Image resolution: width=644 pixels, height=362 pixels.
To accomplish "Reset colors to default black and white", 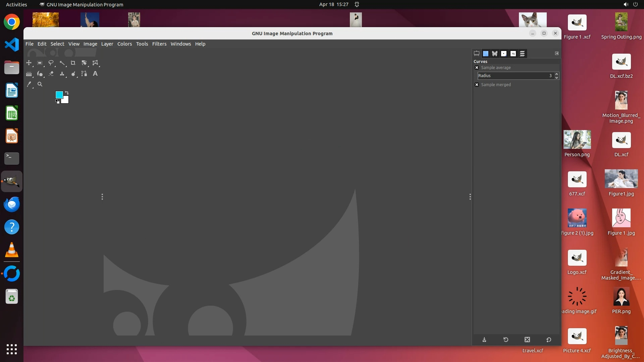I will [x=57, y=102].
